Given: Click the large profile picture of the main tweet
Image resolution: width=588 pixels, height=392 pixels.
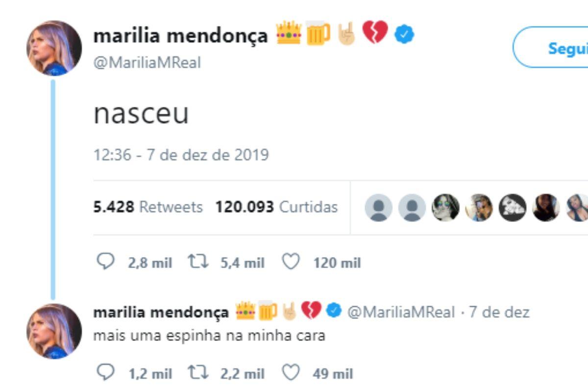Looking at the screenshot, I should click(54, 48).
